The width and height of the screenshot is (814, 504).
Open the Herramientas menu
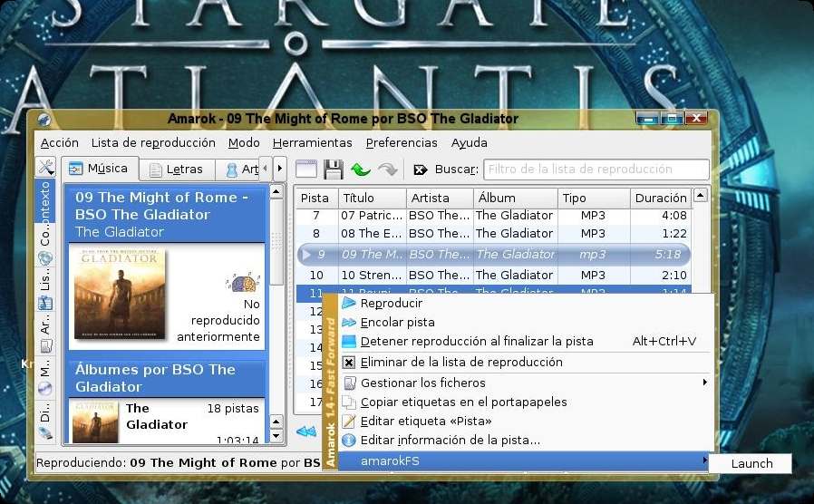point(313,142)
